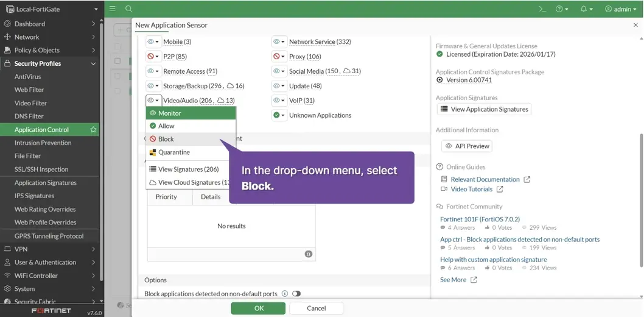The image size is (644, 317).
Task: Open Local-FortiGate device selector
Action: 52,9
